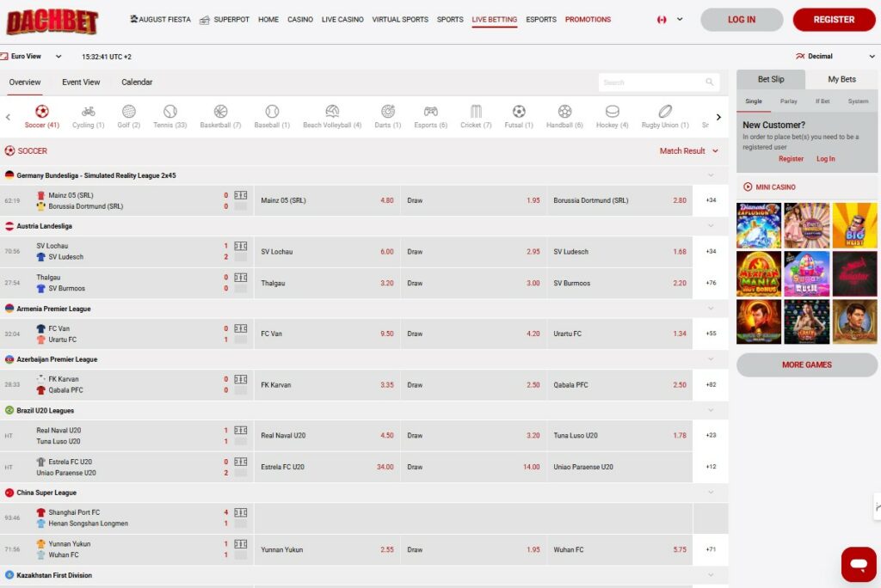Open live chat bubble
Screen dimensions: 881x588
pos(859,564)
